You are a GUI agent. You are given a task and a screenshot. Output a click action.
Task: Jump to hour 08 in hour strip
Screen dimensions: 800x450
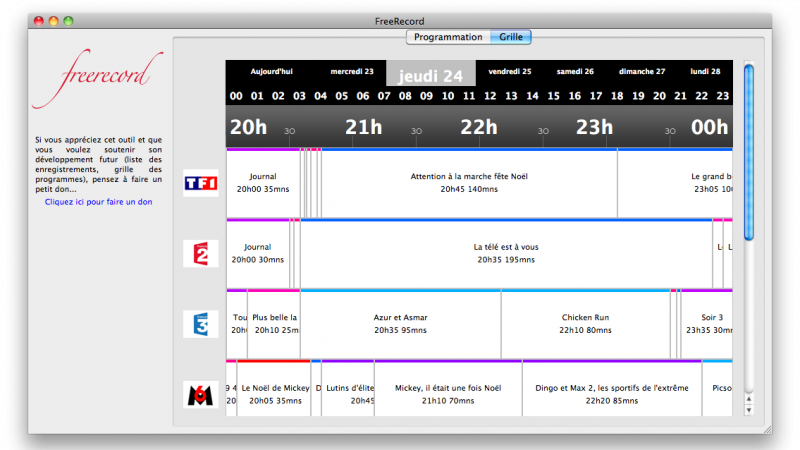405,96
